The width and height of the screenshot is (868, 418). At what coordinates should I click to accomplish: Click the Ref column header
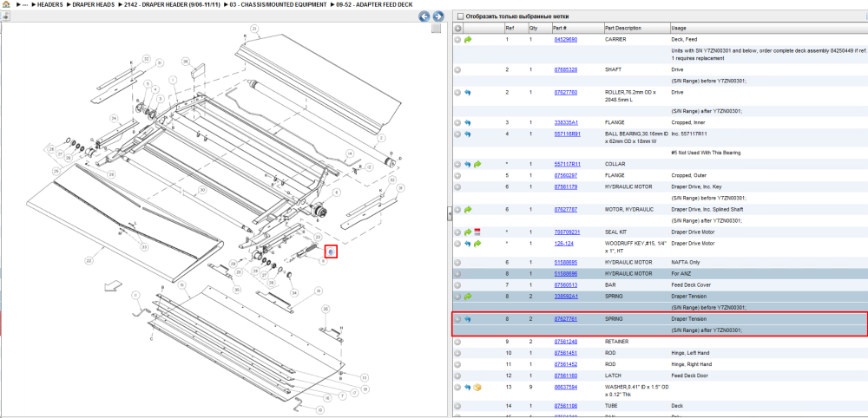[516, 29]
